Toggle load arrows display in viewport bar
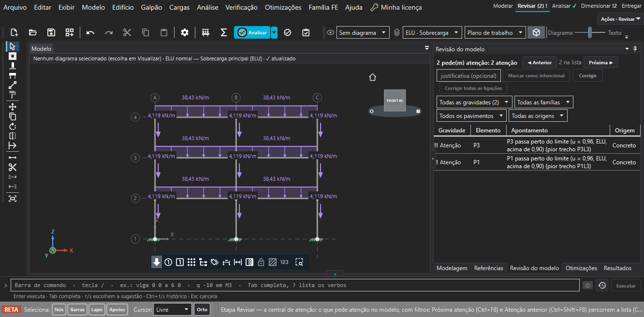 pyautogui.click(x=157, y=262)
